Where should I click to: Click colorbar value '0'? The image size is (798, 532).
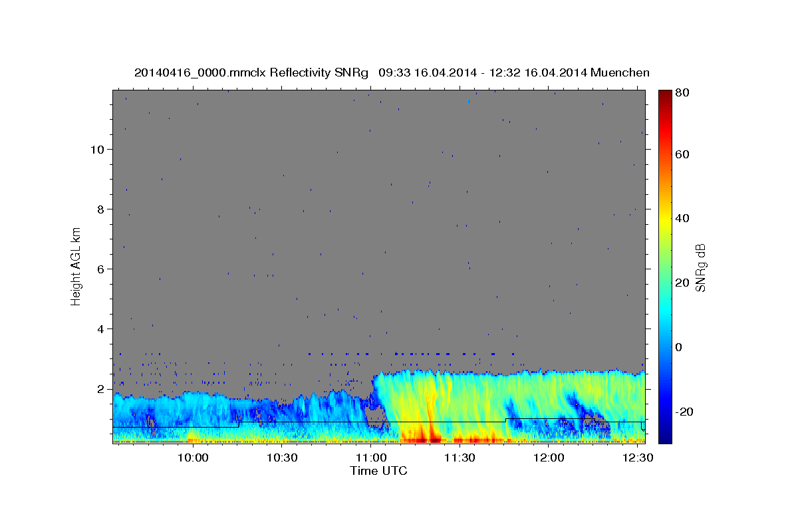679,347
